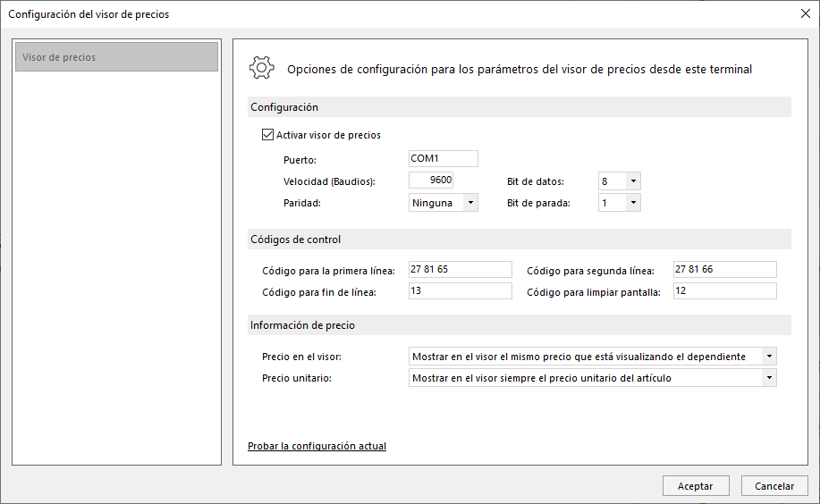This screenshot has height=504, width=820.
Task: Select Visor de precios sidebar item
Action: pyautogui.click(x=116, y=57)
